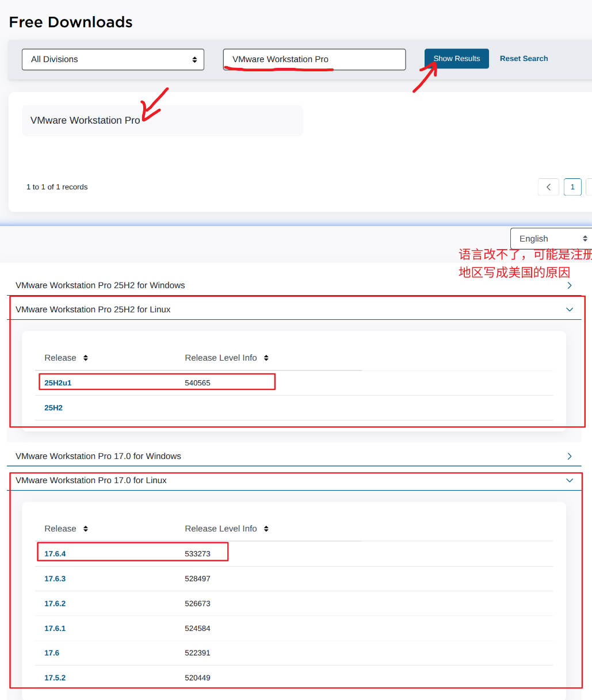Open release 25H2 download link
The height and width of the screenshot is (700, 592).
pyautogui.click(x=54, y=408)
